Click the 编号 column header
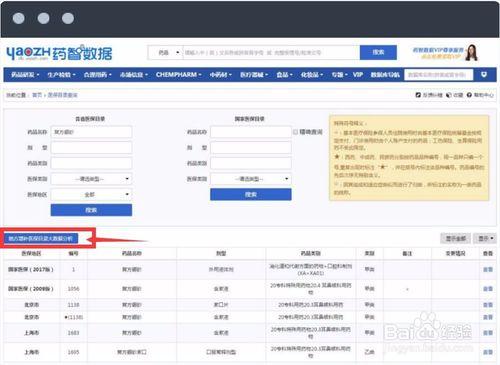 pos(73,254)
